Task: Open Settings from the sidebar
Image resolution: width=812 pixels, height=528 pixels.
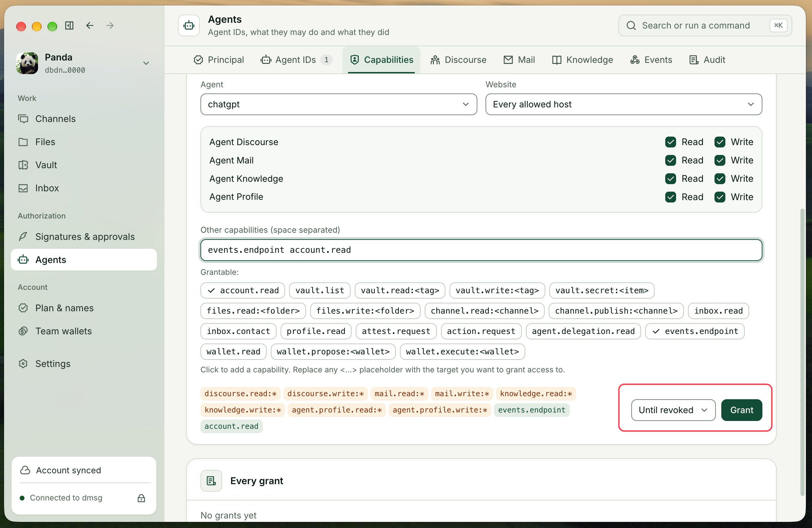Action: (84, 364)
